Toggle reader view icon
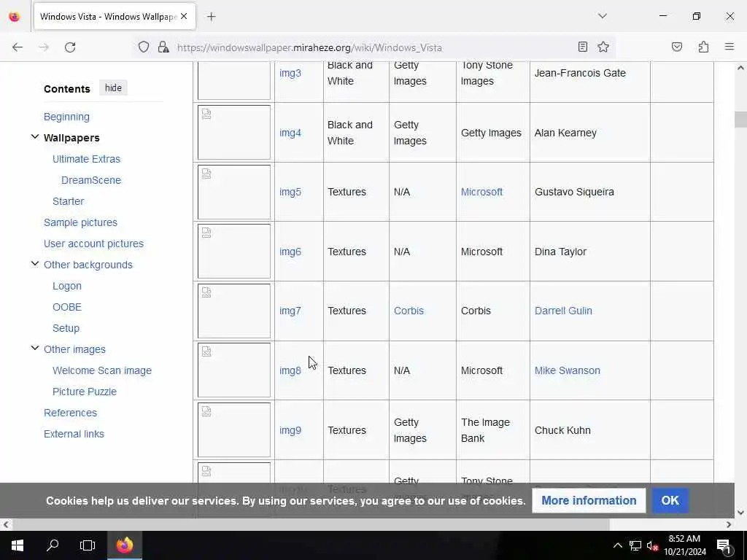 coord(583,47)
